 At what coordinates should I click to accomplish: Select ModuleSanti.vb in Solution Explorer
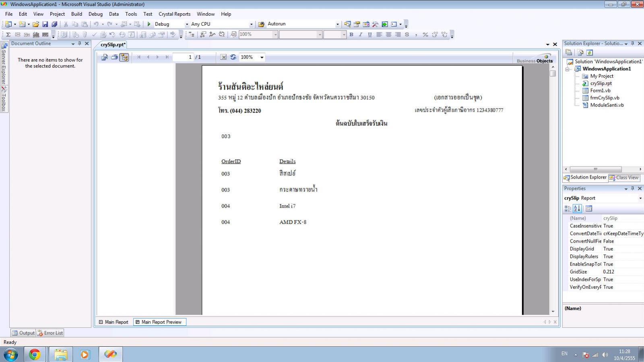click(x=607, y=105)
